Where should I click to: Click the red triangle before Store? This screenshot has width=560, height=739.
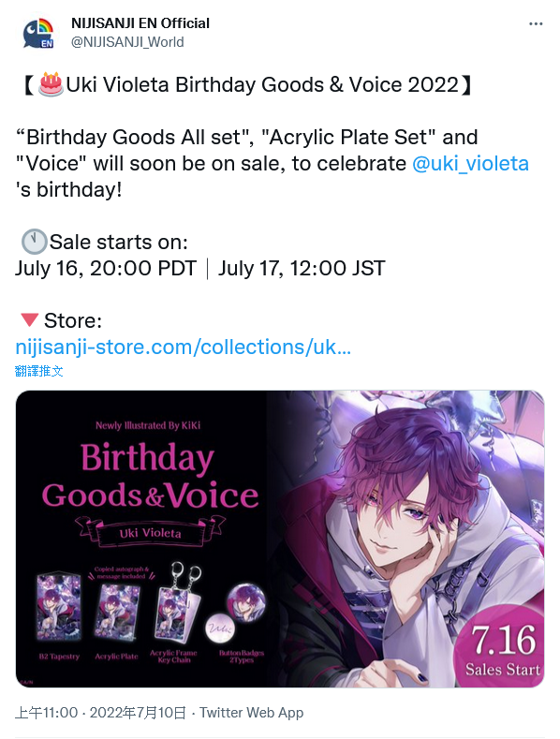coord(29,320)
